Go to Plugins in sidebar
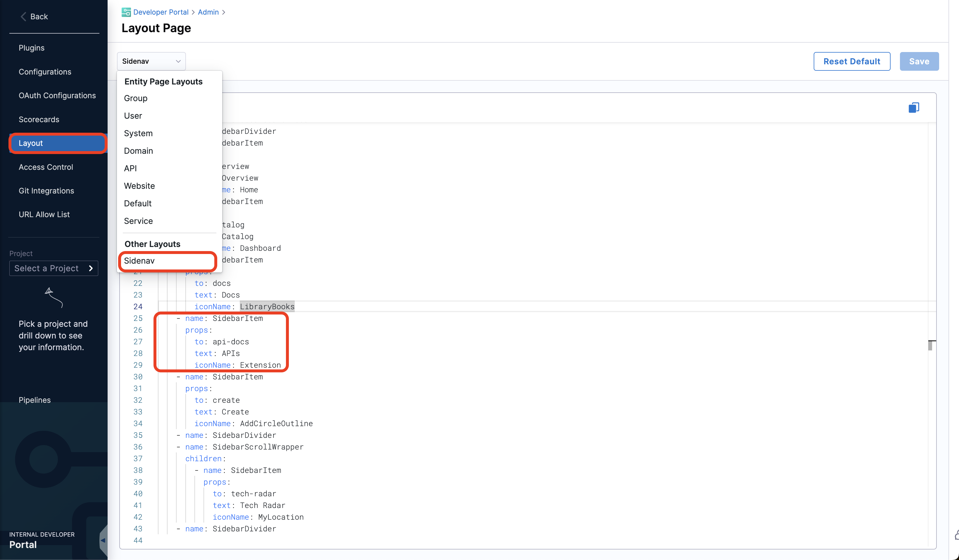Screen dimensions: 959x560 32,48
